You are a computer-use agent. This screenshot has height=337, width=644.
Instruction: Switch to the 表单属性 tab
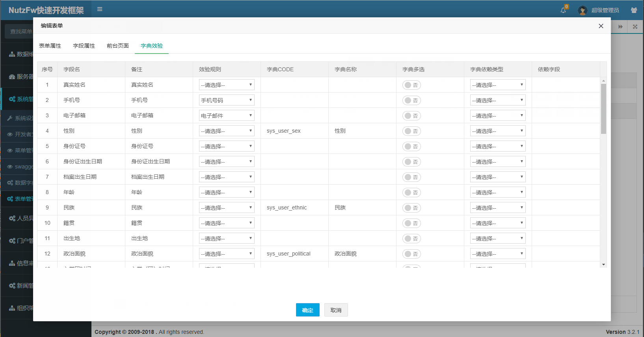pos(50,46)
